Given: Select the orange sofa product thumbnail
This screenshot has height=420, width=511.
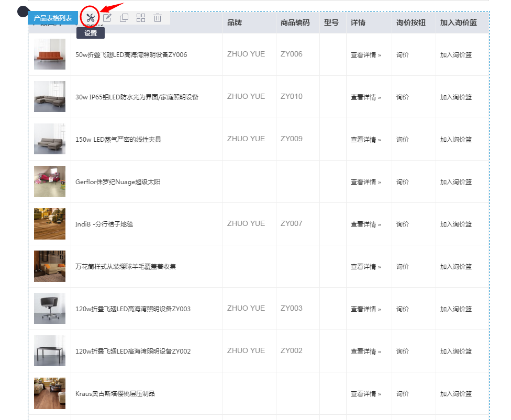Looking at the screenshot, I should coord(49,54).
